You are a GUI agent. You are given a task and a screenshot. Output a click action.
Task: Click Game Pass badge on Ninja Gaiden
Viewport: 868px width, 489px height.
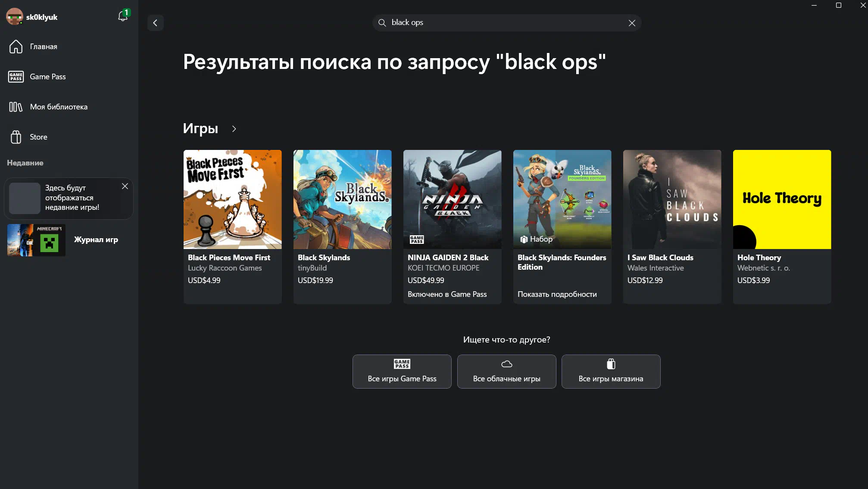point(417,240)
